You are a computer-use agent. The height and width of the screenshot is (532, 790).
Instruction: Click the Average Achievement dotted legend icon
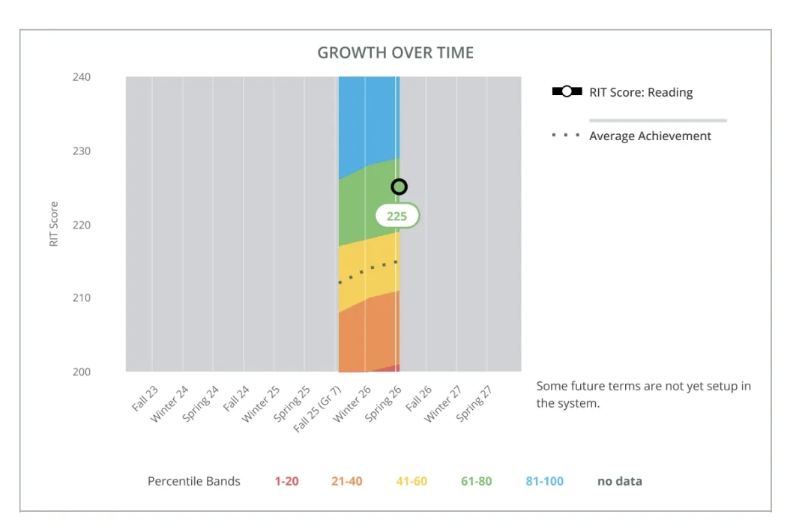click(566, 135)
